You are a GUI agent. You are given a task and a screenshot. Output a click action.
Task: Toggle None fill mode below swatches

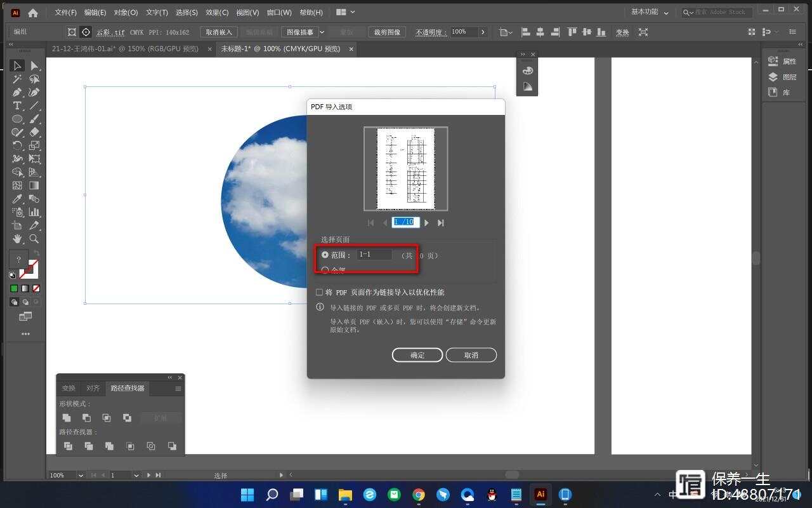click(36, 288)
